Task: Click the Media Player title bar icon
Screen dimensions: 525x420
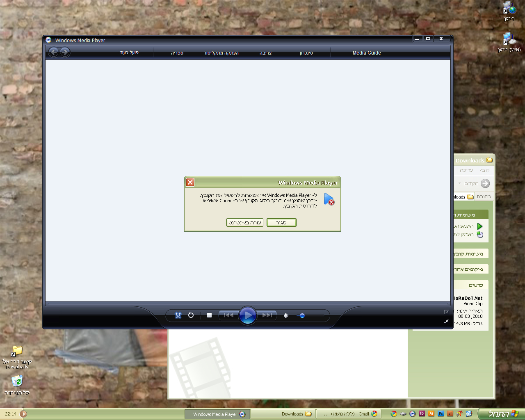Action: click(x=48, y=40)
